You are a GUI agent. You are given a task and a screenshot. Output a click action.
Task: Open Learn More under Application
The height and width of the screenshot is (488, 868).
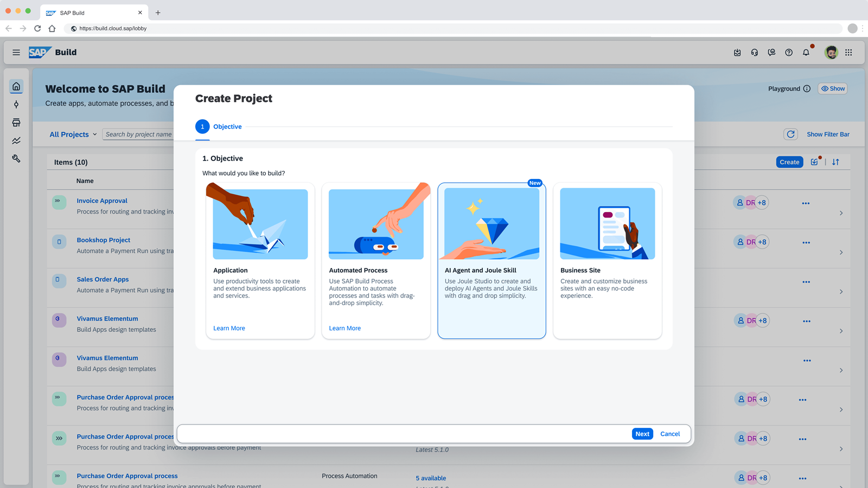[229, 328]
